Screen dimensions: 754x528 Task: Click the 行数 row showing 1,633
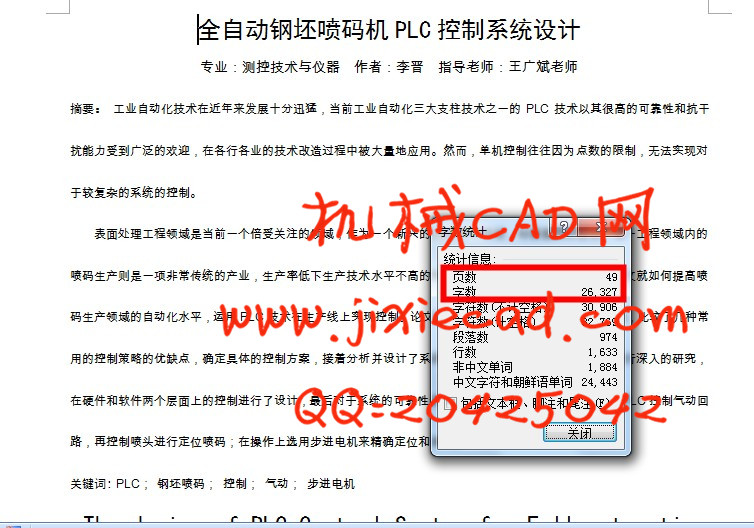click(x=530, y=352)
